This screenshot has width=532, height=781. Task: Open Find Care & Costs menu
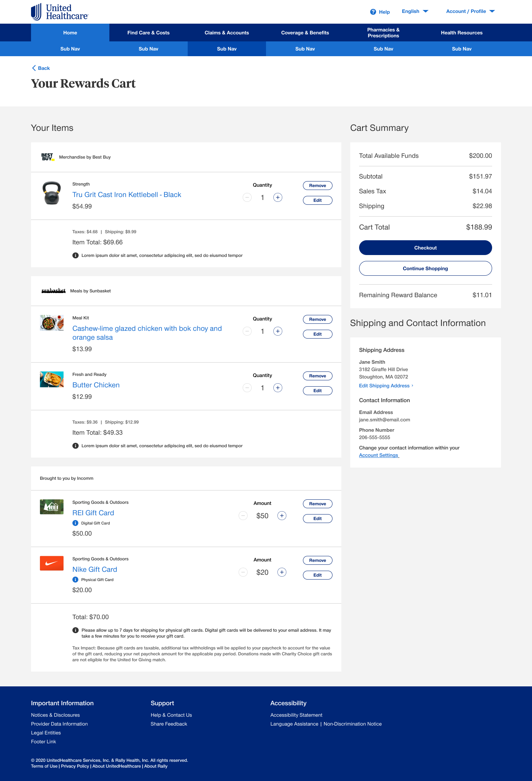tap(149, 33)
